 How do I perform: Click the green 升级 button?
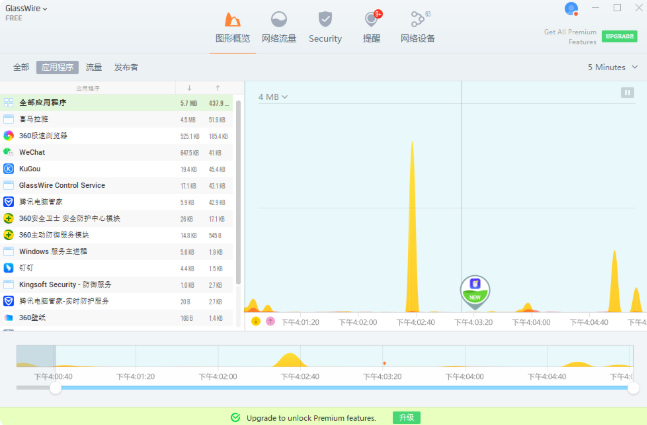pos(406,418)
